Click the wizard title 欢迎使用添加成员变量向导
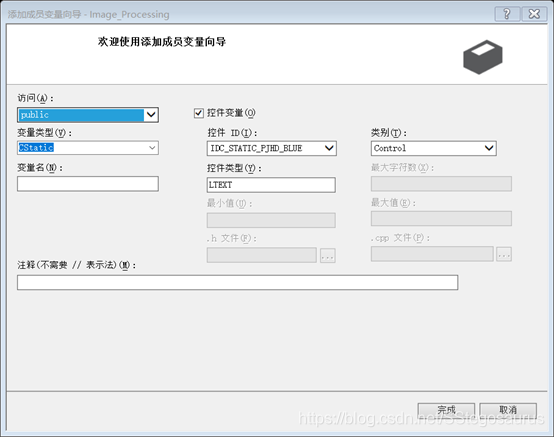Screen dimensions: 554x437 pos(162,42)
